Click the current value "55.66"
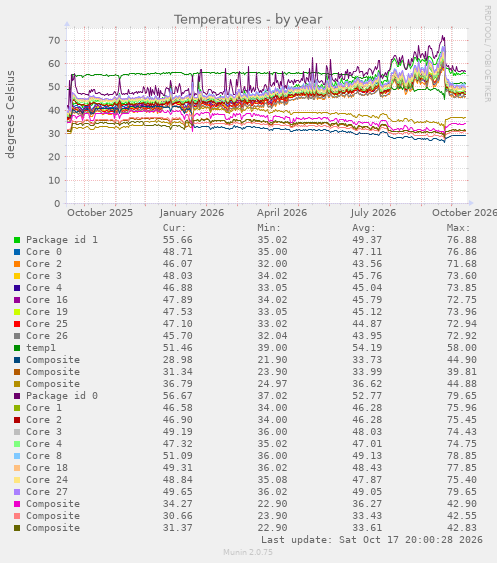 pos(177,240)
